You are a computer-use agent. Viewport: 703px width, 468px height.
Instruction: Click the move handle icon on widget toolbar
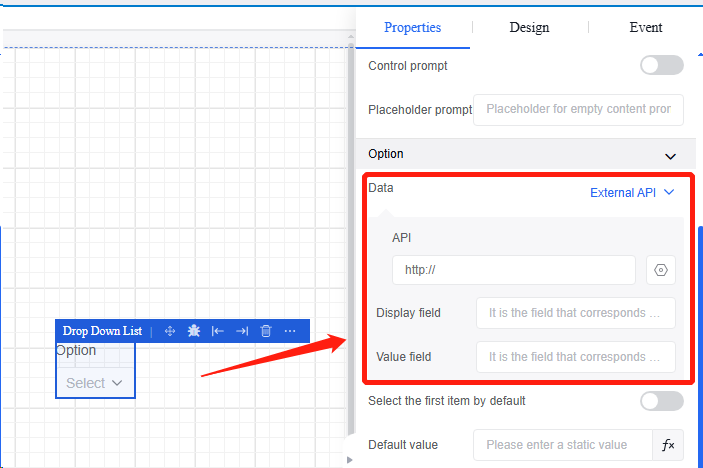[170, 331]
